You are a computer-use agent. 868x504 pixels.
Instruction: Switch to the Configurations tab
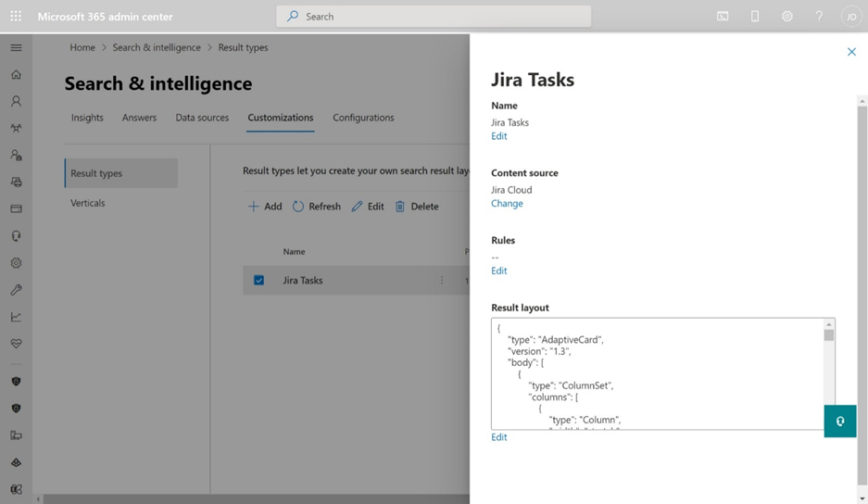coord(363,118)
